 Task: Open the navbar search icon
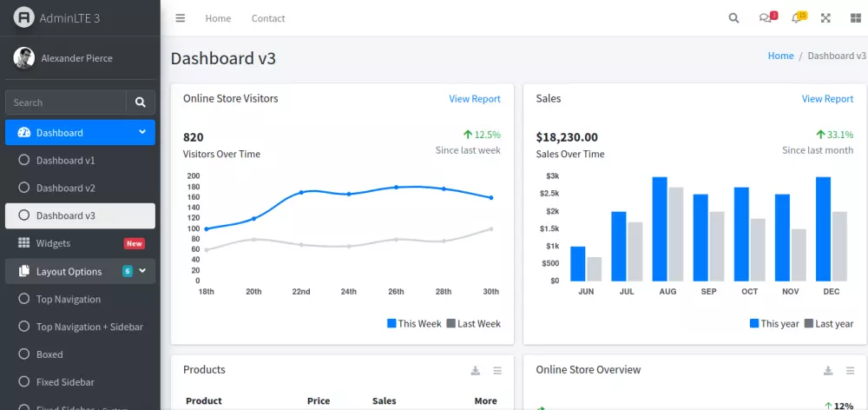click(733, 18)
